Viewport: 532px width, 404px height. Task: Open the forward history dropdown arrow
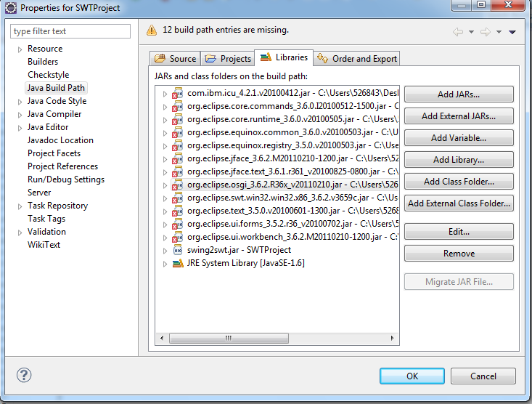(x=499, y=32)
